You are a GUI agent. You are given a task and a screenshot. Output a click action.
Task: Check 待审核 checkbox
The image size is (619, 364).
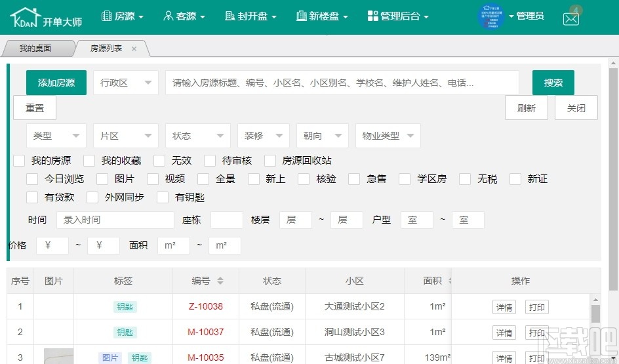click(210, 161)
